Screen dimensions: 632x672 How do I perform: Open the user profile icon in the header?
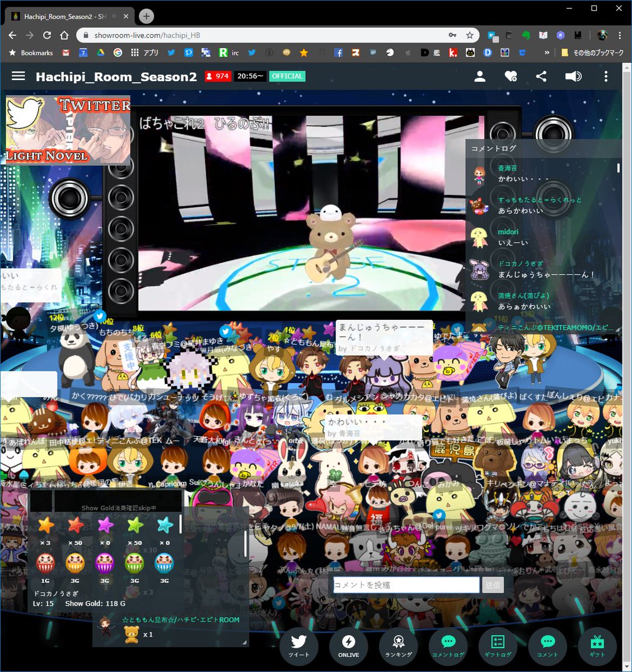coord(480,76)
